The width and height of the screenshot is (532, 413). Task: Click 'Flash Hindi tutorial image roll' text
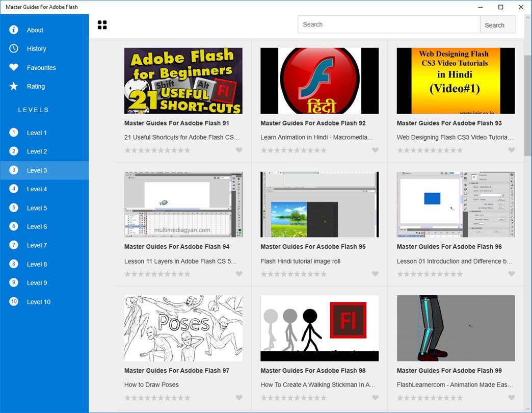tap(300, 261)
